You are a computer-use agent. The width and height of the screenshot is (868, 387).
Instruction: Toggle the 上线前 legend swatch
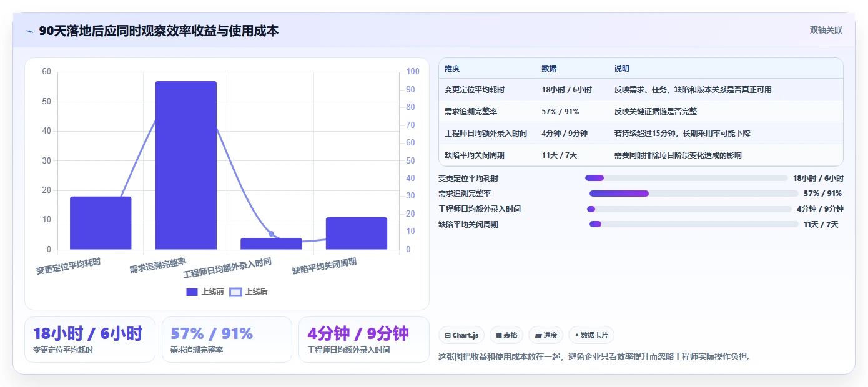click(192, 291)
